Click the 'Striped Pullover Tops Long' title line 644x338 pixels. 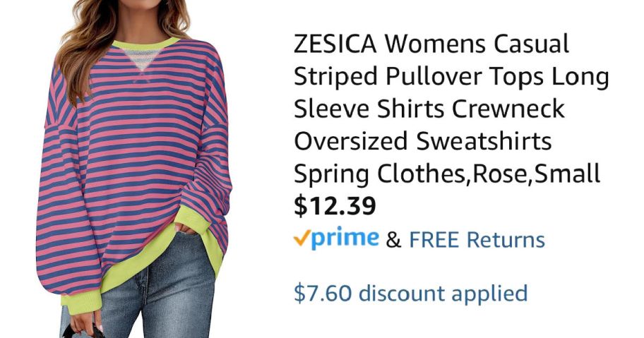pos(451,77)
